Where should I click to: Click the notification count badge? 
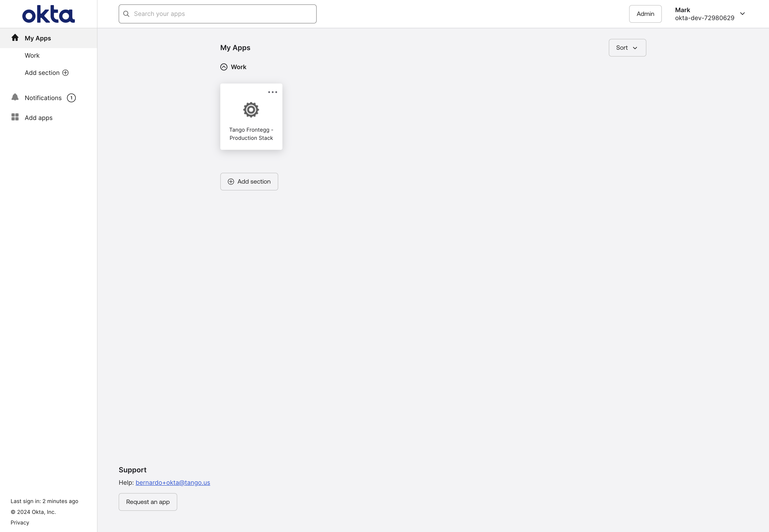click(71, 98)
